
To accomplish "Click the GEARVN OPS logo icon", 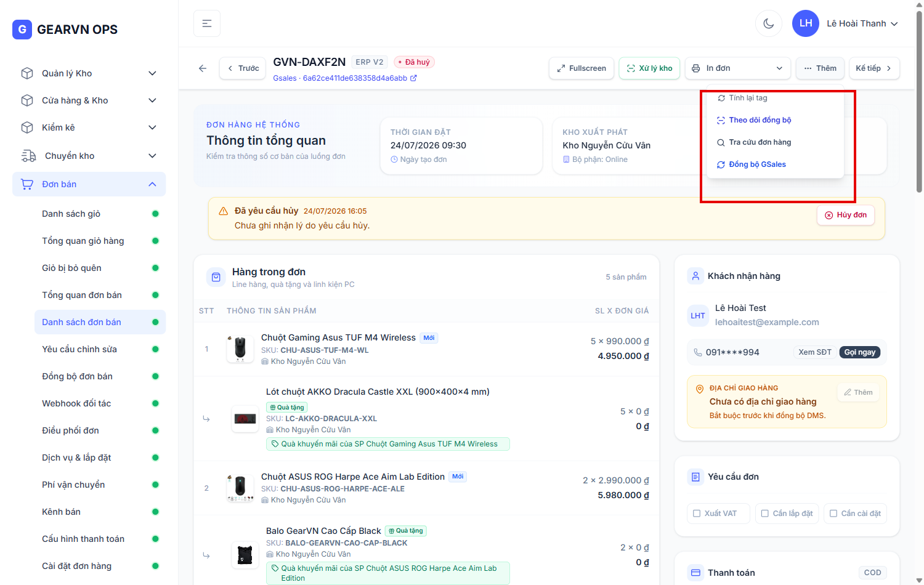I will click(x=22, y=29).
